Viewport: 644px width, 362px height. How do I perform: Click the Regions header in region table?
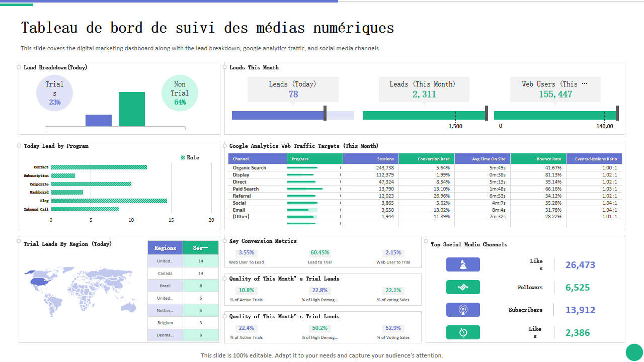165,248
